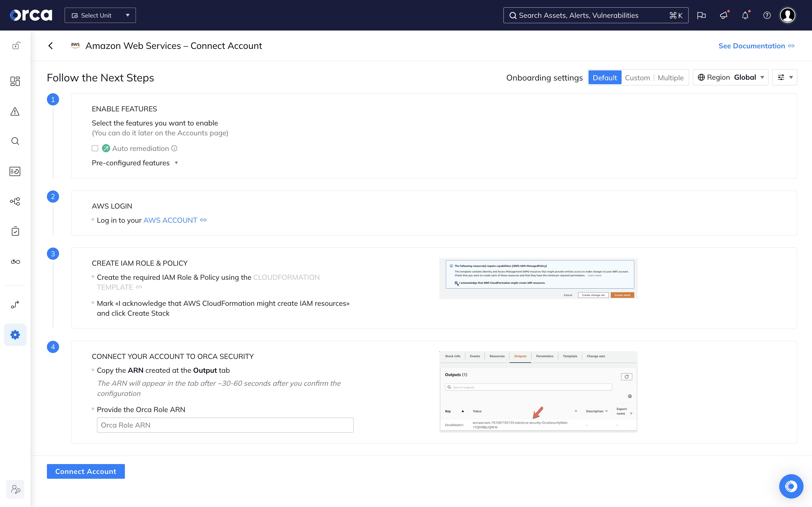Open the Region Global dropdown
The height and width of the screenshot is (507, 812).
(731, 77)
